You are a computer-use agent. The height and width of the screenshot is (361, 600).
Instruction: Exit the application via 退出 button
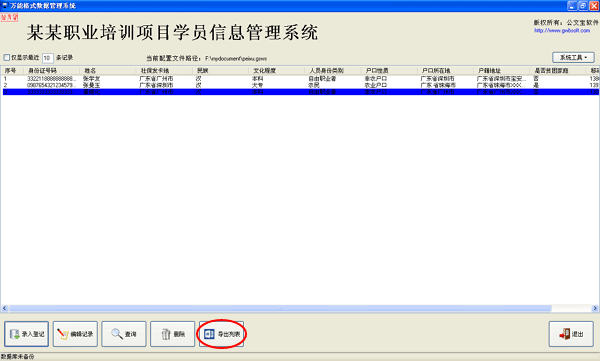pyautogui.click(x=571, y=334)
